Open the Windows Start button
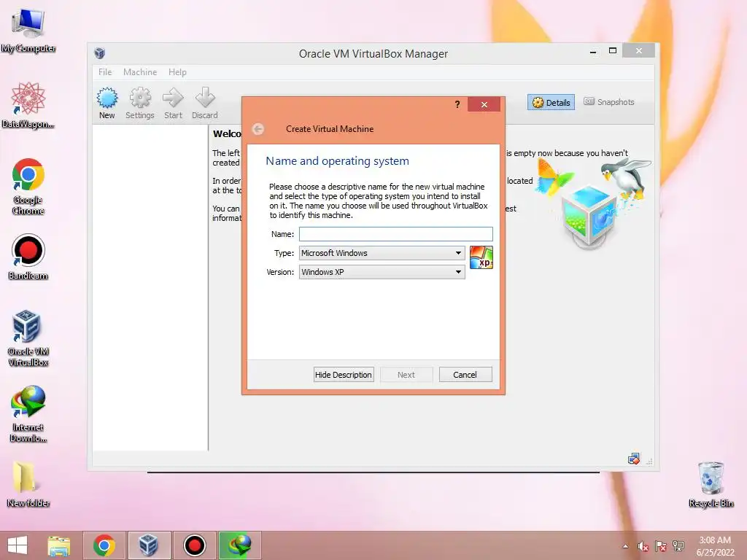This screenshot has height=560, width=747. point(18,545)
